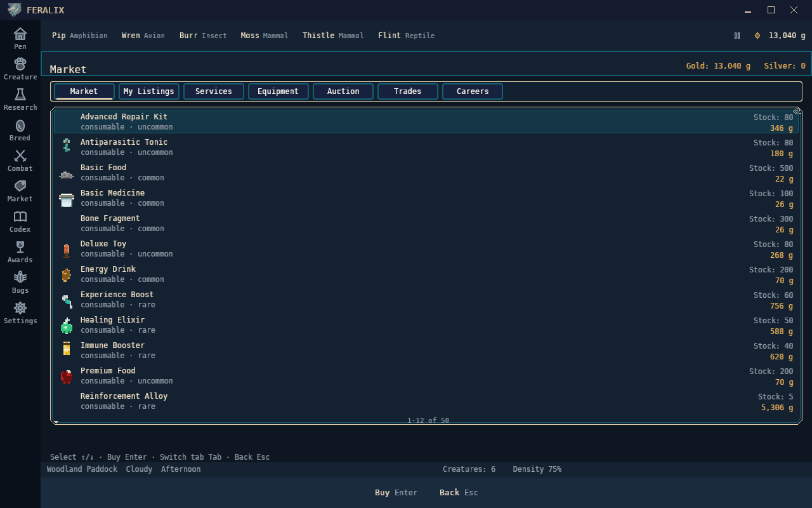
Task: Open the Pen section in sidebar
Action: tap(20, 38)
